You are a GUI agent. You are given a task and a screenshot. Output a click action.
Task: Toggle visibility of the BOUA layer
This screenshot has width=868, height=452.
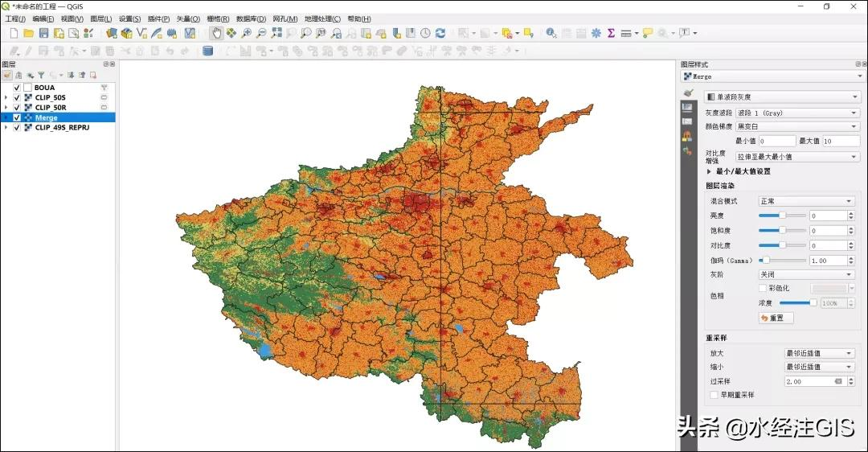[17, 88]
